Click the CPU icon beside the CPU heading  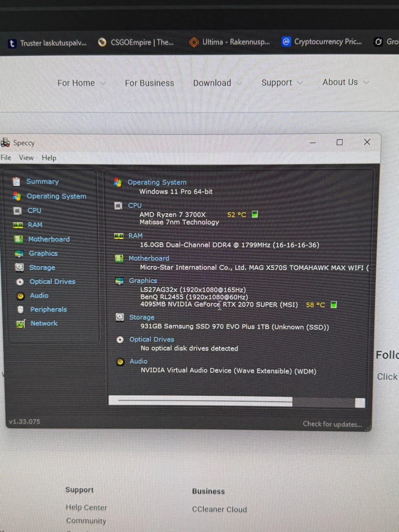coord(118,205)
